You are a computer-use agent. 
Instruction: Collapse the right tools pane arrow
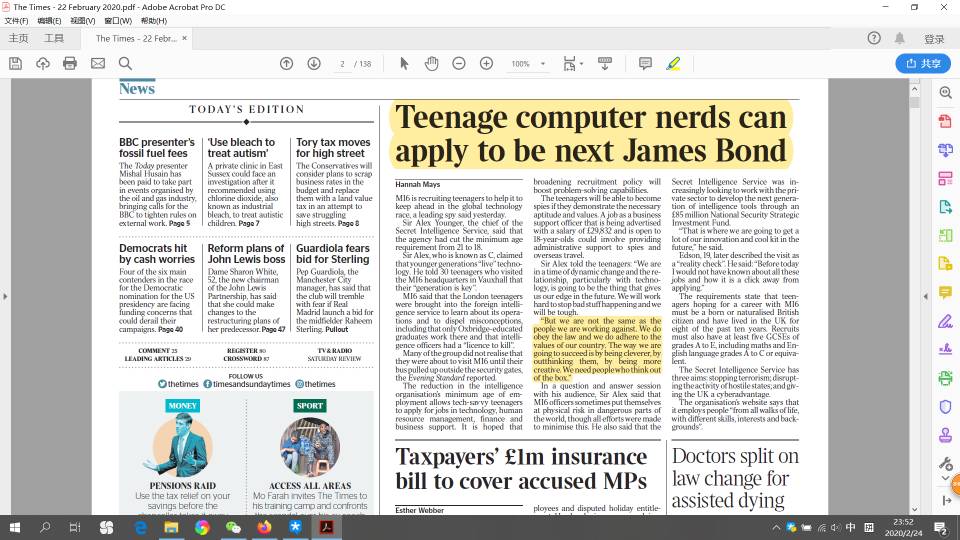click(x=926, y=296)
